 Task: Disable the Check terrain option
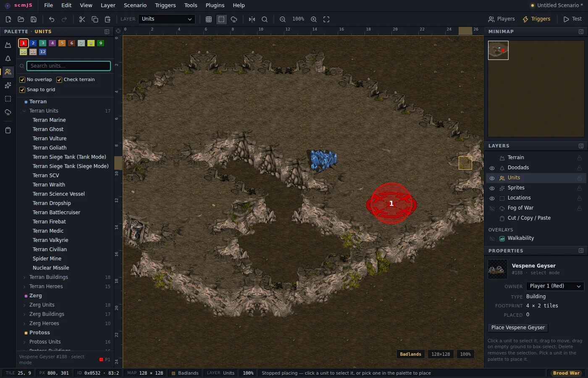[x=59, y=80]
